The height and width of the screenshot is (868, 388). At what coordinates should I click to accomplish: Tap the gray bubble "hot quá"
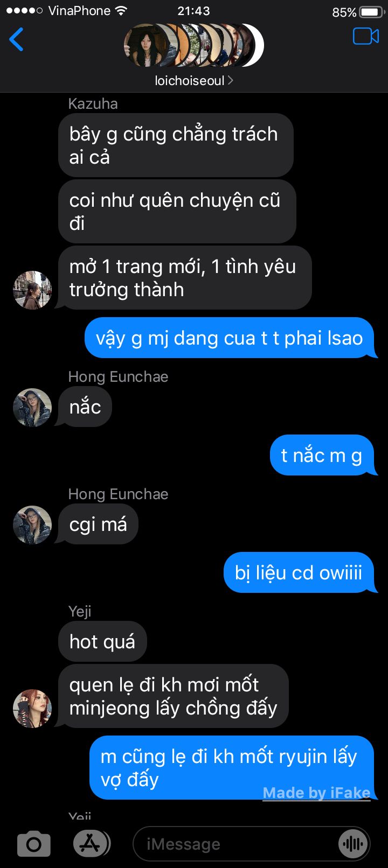tap(102, 641)
